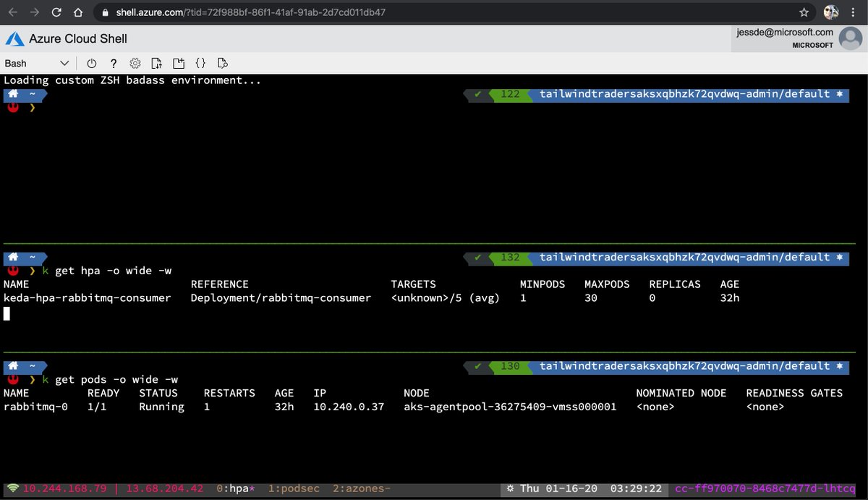Click the READINESS GATES column header
This screenshot has width=868, height=500.
(x=794, y=393)
